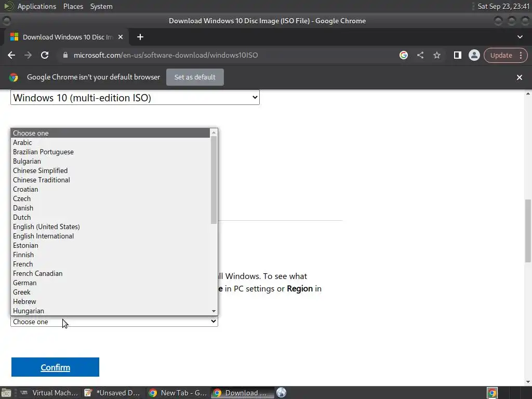532x399 pixels.
Task: Open the Places menu
Action: (x=73, y=6)
